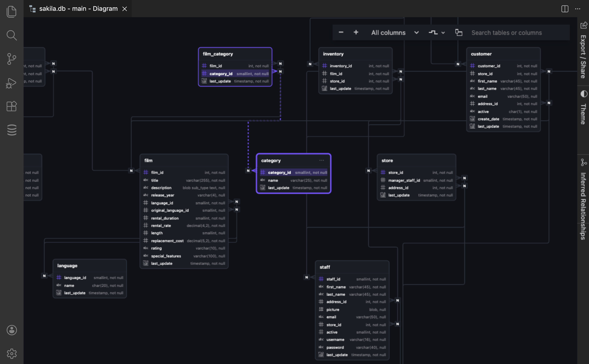Click the zoom in plus button
Screen dimensions: 589x364
point(356,32)
